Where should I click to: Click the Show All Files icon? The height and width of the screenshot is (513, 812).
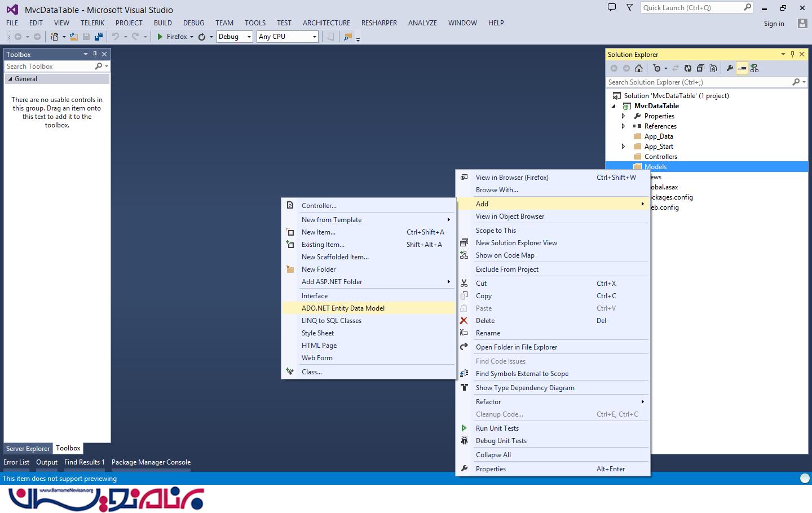tap(713, 68)
